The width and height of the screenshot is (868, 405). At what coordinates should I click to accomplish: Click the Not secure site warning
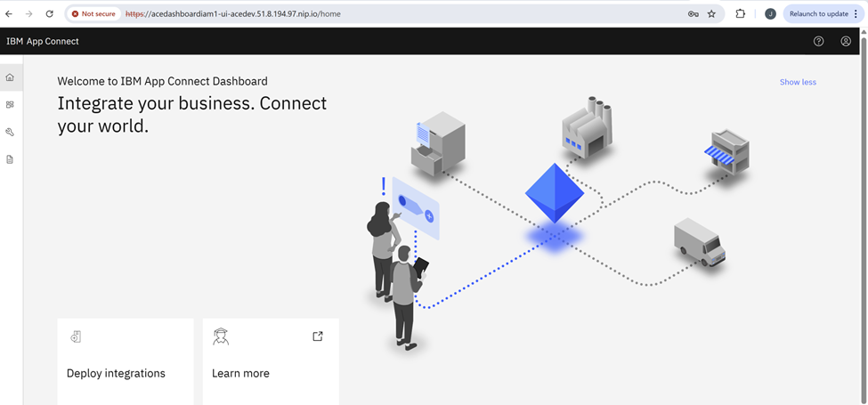[93, 14]
